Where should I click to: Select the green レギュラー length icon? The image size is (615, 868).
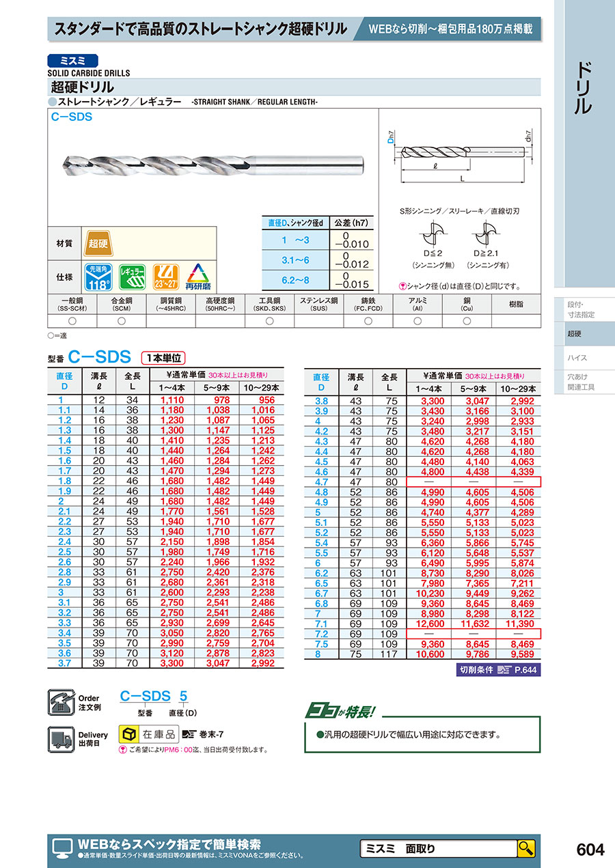[x=133, y=277]
